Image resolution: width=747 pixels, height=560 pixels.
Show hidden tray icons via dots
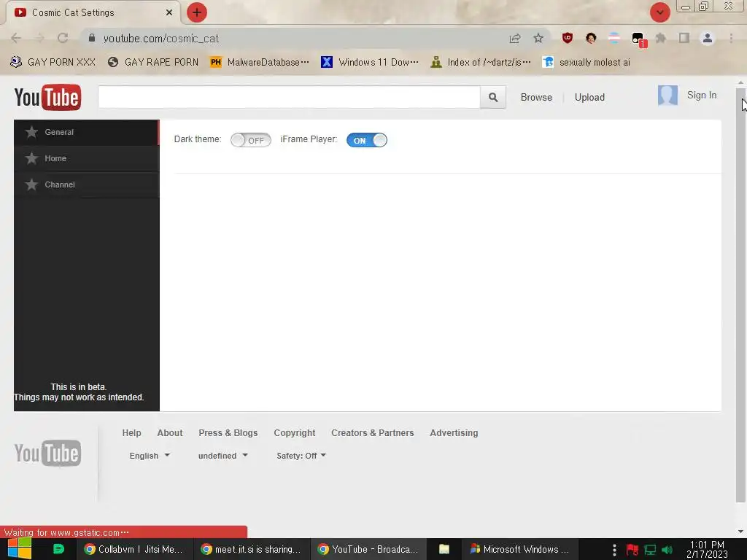click(614, 550)
